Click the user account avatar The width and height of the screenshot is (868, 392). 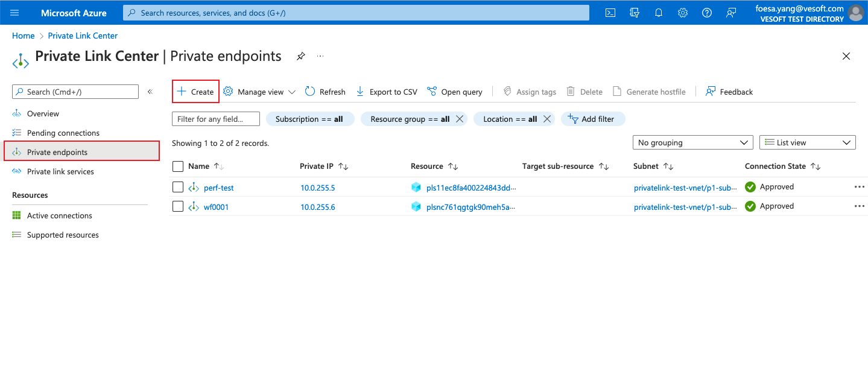855,13
